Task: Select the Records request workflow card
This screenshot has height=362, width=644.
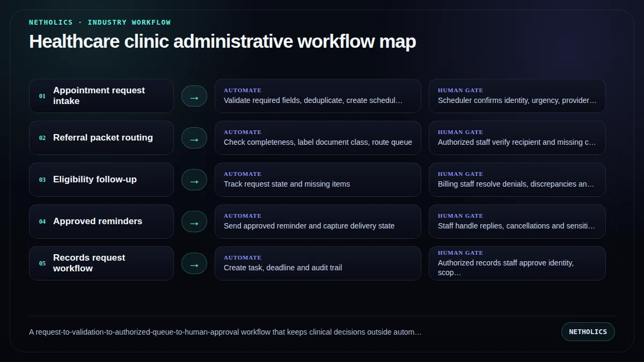Action: pyautogui.click(x=101, y=263)
